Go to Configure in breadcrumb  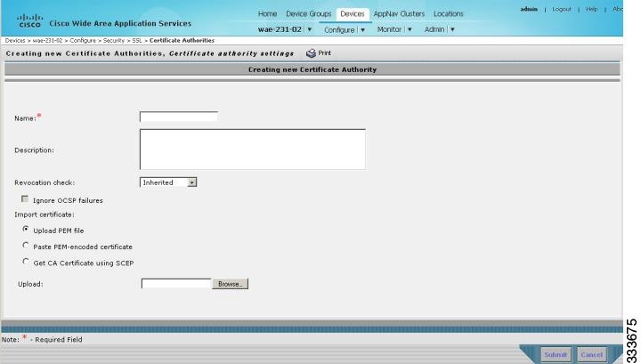(83, 40)
